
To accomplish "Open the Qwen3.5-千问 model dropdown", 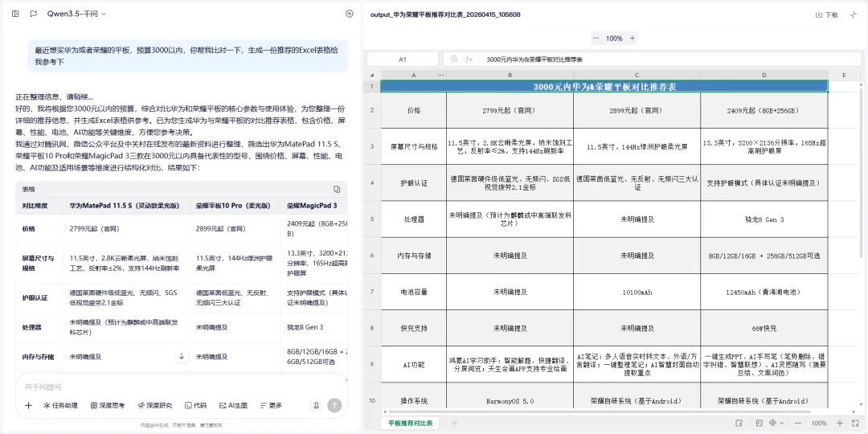I will coord(76,14).
